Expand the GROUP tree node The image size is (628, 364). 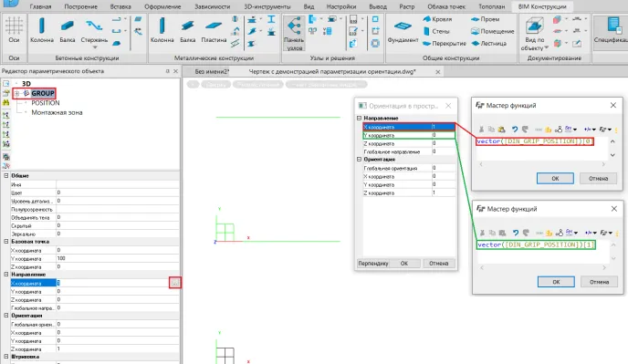point(17,93)
